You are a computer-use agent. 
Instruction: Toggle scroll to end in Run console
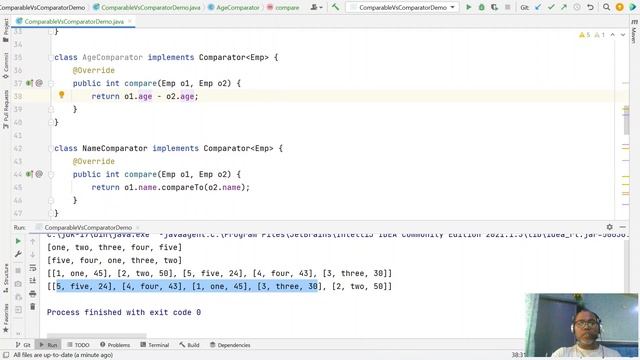pos(33,280)
